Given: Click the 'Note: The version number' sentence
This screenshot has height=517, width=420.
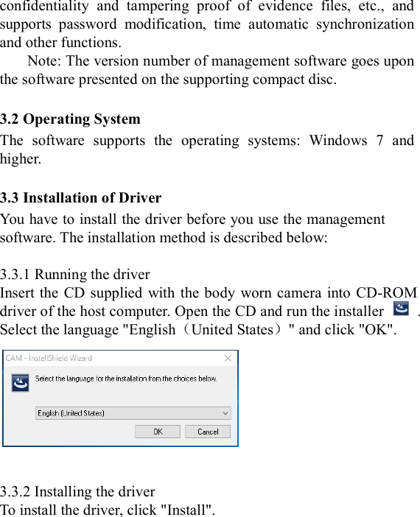Looking at the screenshot, I should [207, 70].
